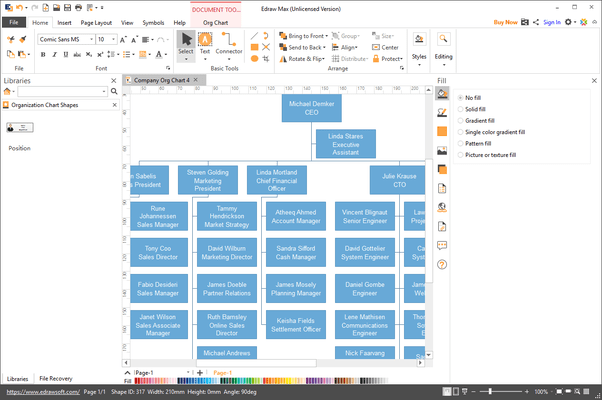Click the Undo icon

point(19,7)
